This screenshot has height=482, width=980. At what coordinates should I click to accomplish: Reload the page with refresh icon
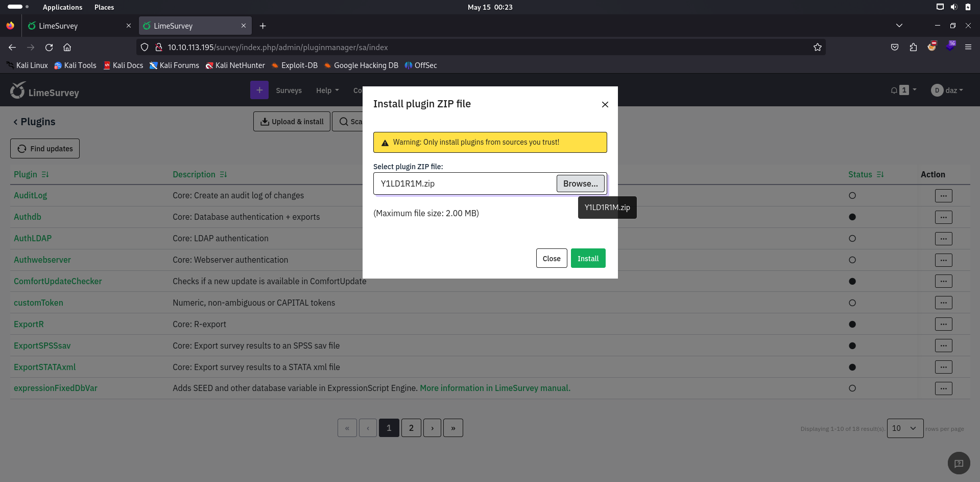pos(49,48)
